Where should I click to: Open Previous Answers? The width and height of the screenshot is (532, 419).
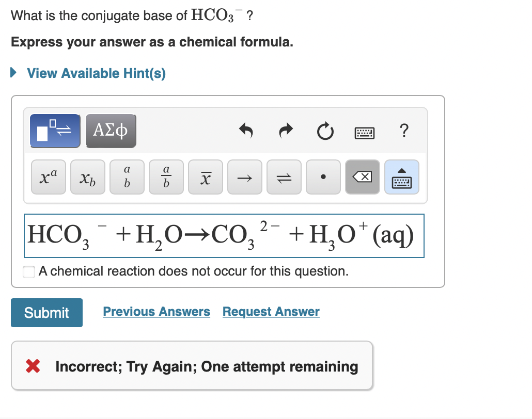click(x=157, y=311)
